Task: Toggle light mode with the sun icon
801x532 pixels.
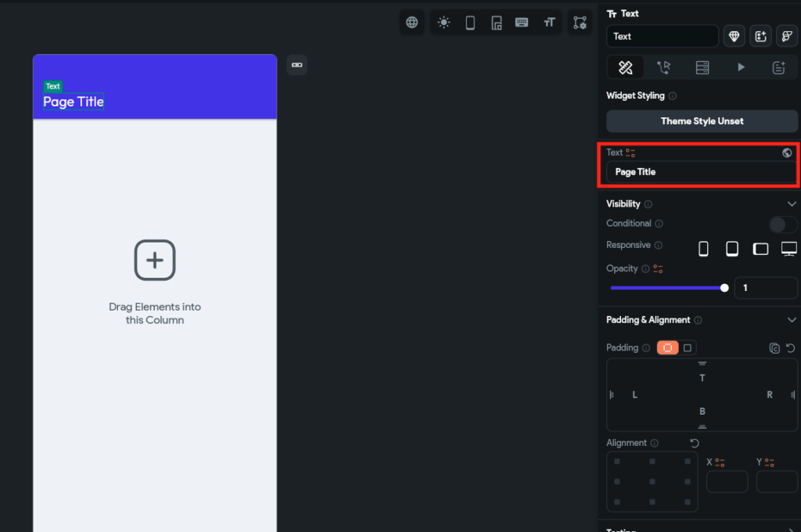Action: [444, 23]
